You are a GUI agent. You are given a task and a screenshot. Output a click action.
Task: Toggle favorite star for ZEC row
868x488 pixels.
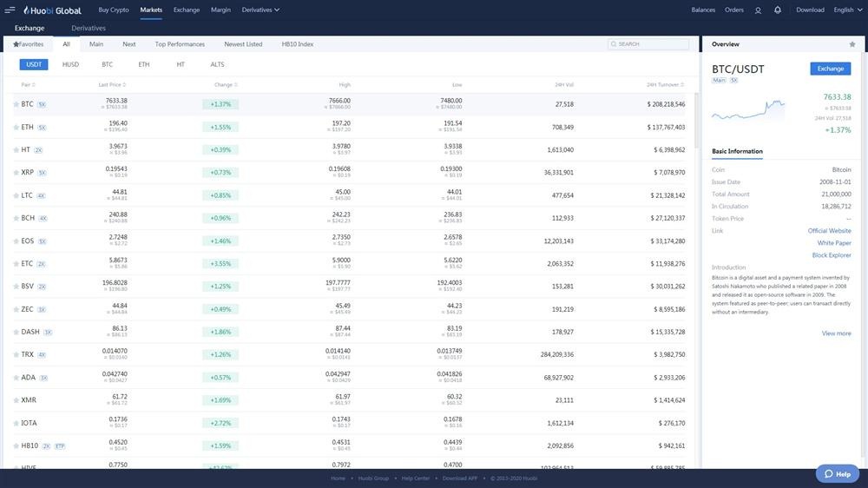(16, 310)
